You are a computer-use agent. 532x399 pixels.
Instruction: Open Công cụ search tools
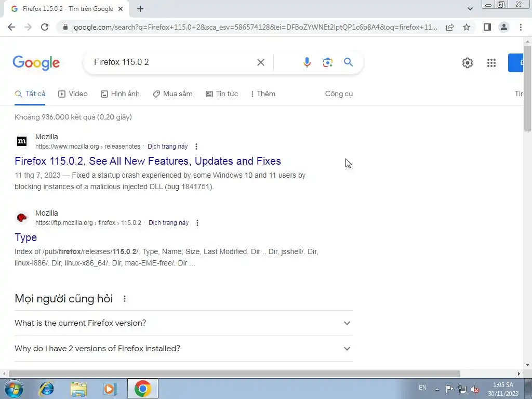point(339,94)
